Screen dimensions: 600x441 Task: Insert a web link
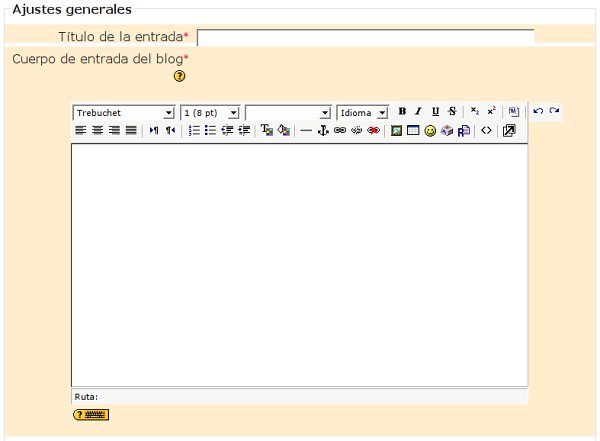point(340,131)
